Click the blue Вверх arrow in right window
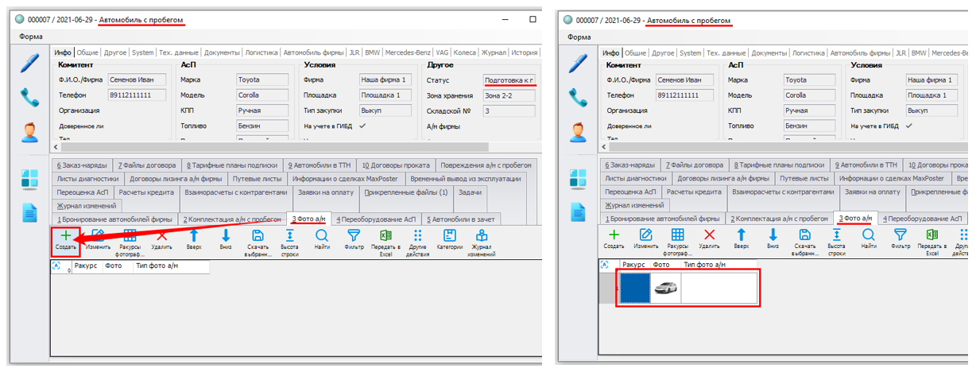The height and width of the screenshot is (380, 980). (741, 235)
